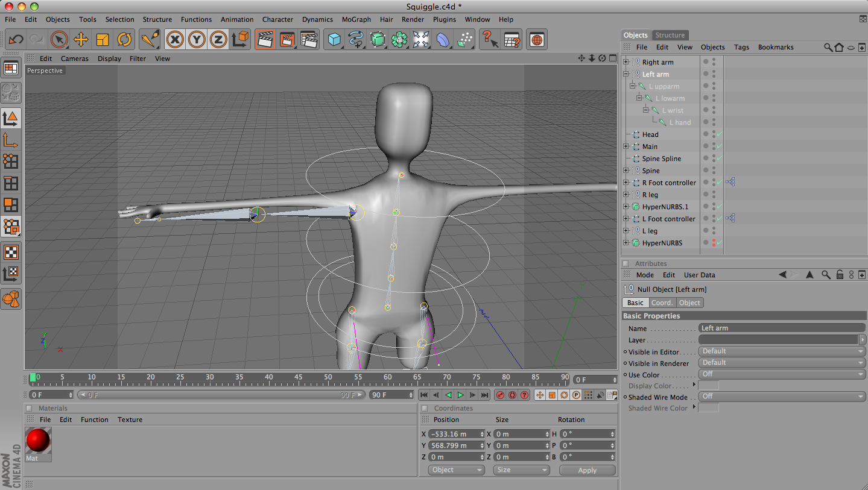Open the MoGraph menu
The height and width of the screenshot is (490, 868).
pos(356,19)
